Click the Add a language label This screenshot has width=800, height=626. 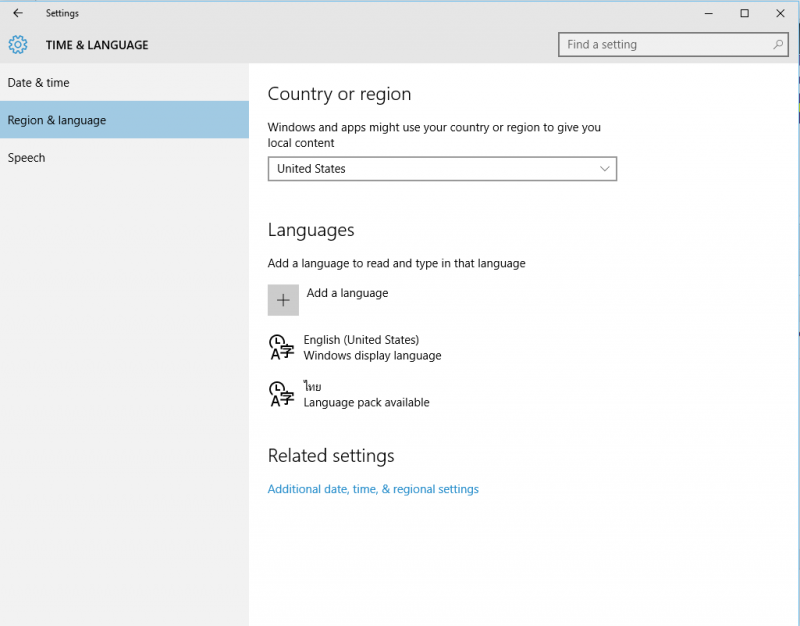click(x=347, y=293)
